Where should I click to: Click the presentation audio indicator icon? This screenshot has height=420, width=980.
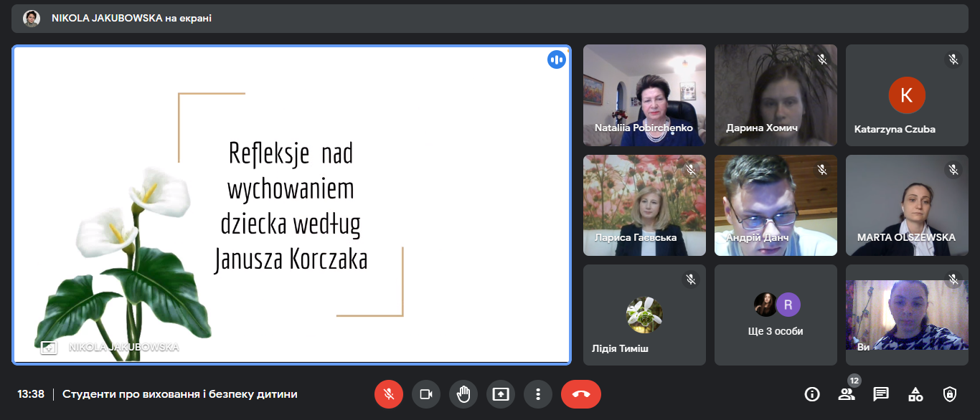coord(557,59)
